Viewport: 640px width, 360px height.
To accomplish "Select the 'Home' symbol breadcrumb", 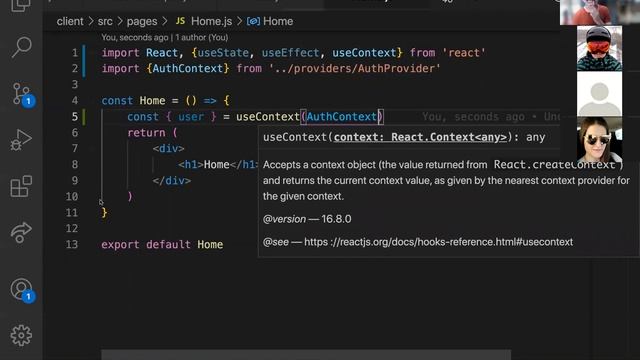I will pos(270,21).
